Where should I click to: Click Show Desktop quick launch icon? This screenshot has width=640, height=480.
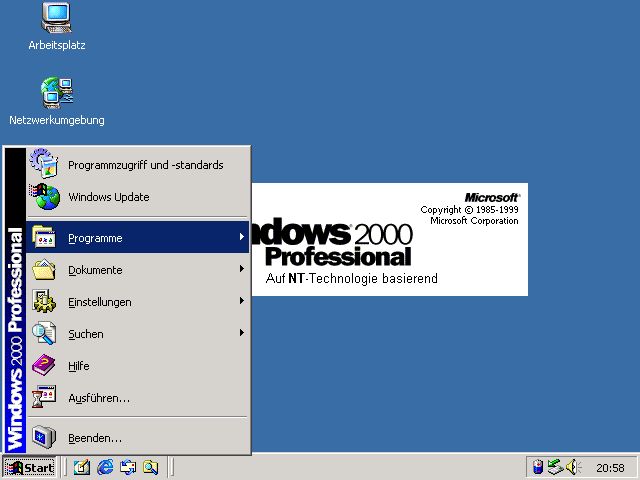point(82,467)
